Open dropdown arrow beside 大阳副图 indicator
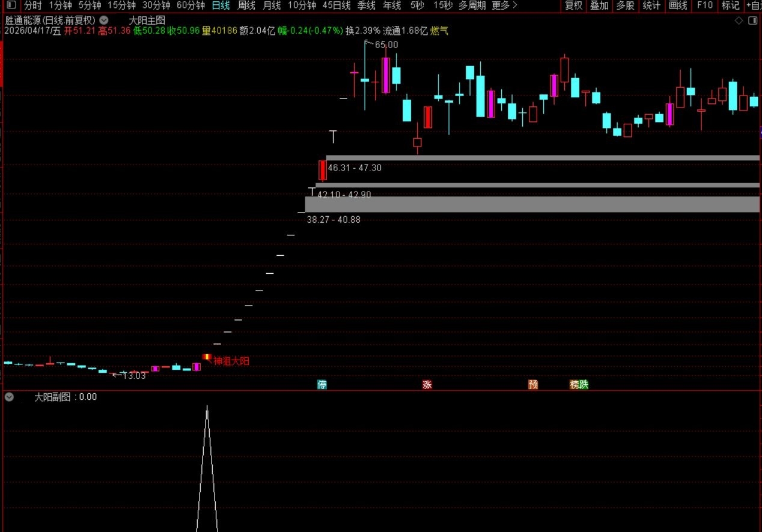Screen dimensions: 762x532 9,397
